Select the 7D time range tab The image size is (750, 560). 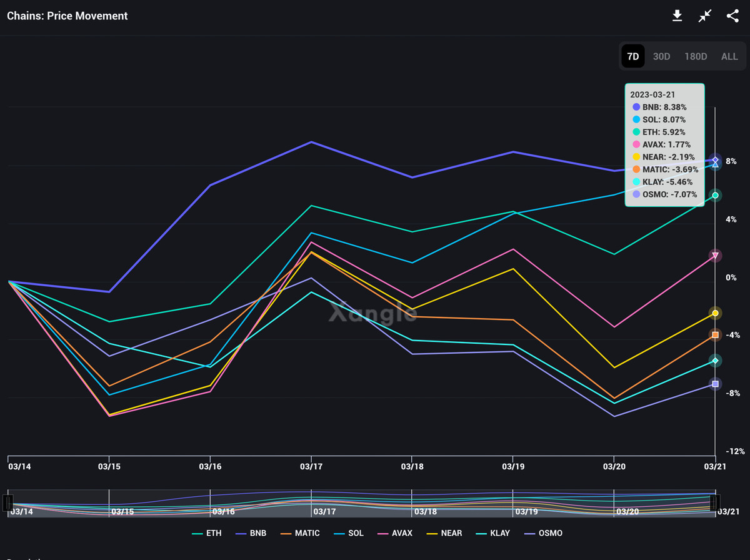633,56
